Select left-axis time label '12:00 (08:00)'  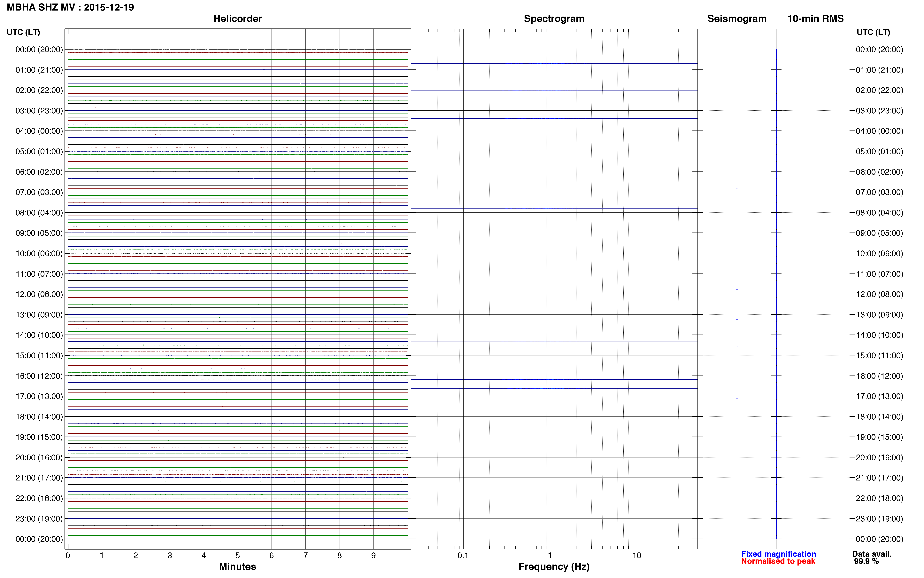39,294
